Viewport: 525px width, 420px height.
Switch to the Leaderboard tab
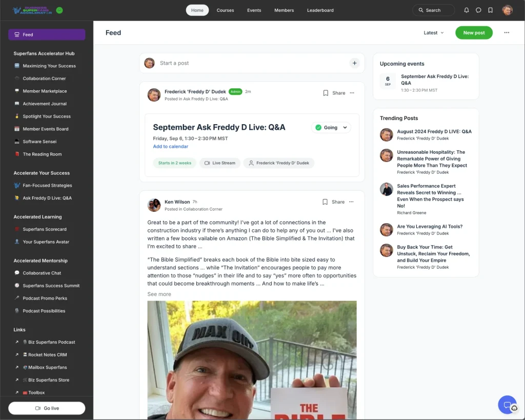(320, 10)
